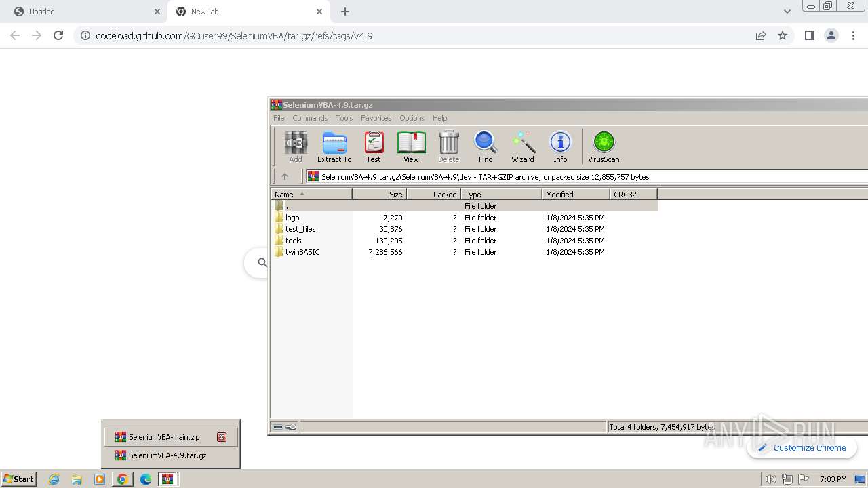Select the parent folder '..' row
Viewport: 868px width, 488px height.
(465, 206)
